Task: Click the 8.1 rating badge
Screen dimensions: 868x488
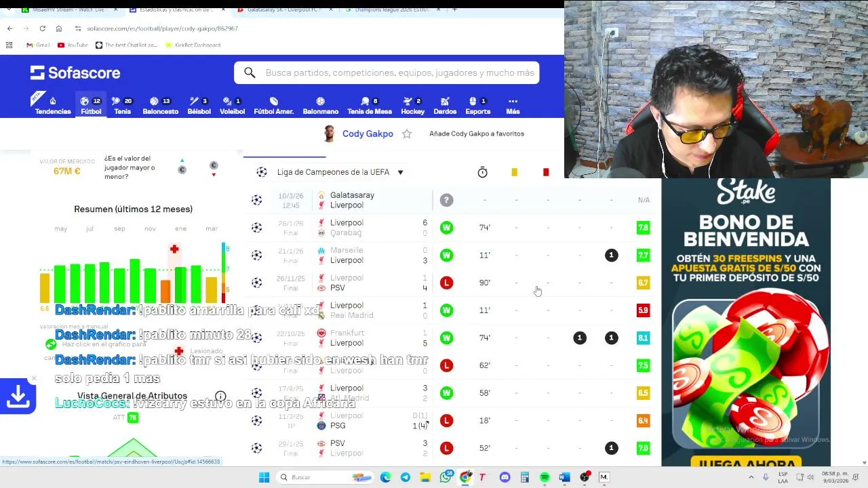Action: tap(643, 338)
